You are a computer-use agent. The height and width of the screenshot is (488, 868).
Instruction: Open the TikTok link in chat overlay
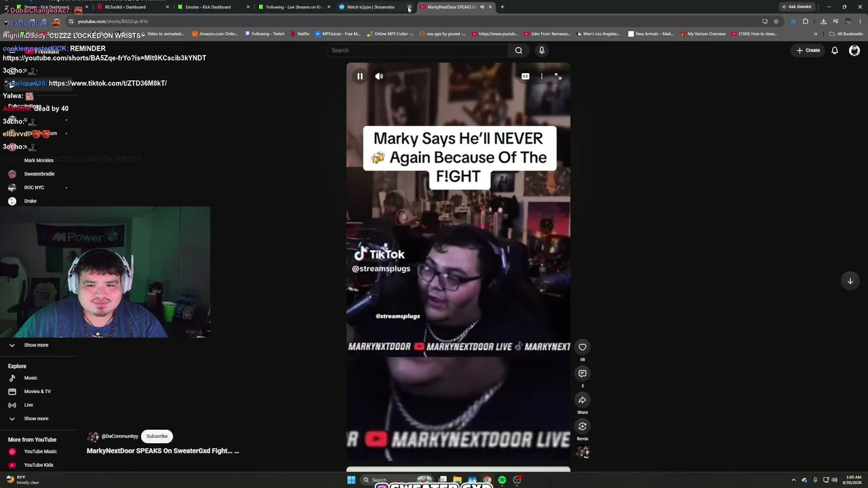[x=108, y=83]
